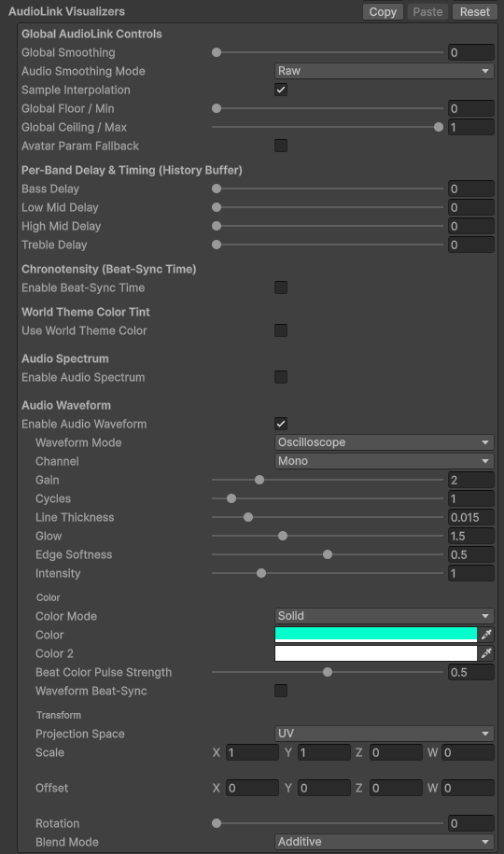Click the Line Thickness field showing 0.015

click(x=471, y=517)
